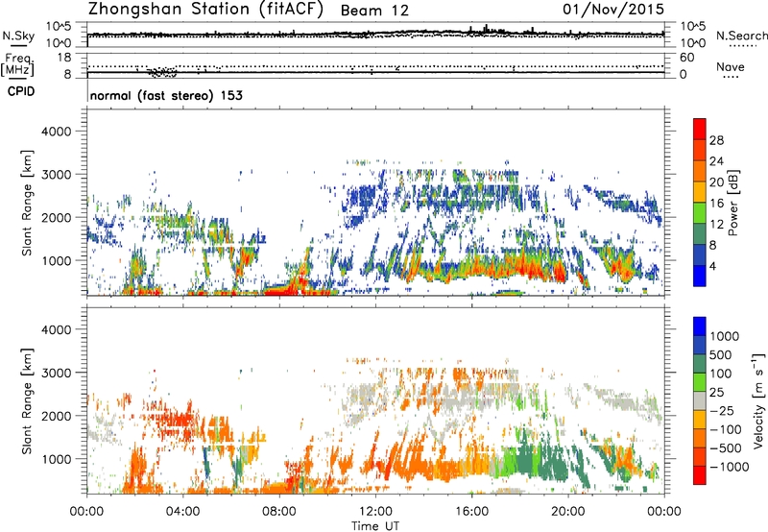Viewport: 768px width, 532px height.
Task: Click the '04:00' time axis tick
Action: (182, 512)
